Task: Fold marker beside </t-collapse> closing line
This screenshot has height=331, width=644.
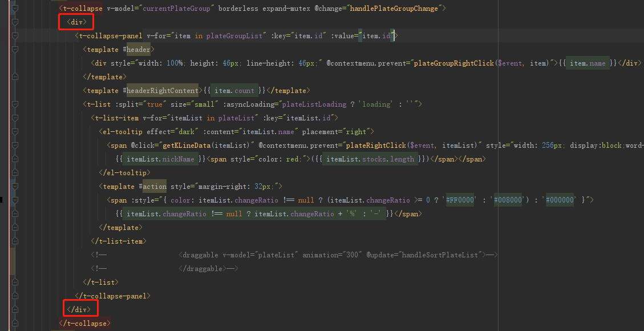Action: pyautogui.click(x=15, y=323)
